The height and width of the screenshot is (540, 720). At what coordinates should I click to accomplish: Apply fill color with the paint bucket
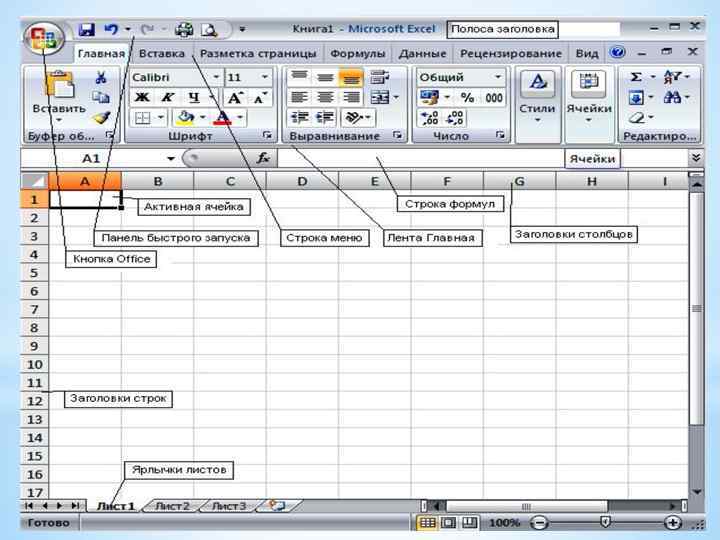(x=185, y=118)
